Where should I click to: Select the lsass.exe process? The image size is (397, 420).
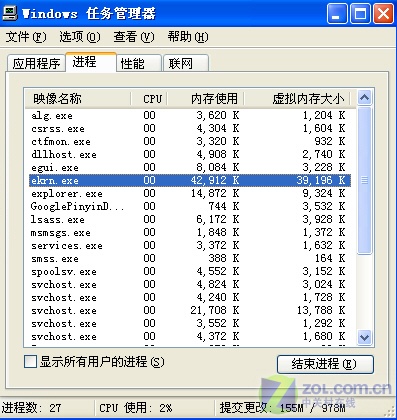(190, 219)
